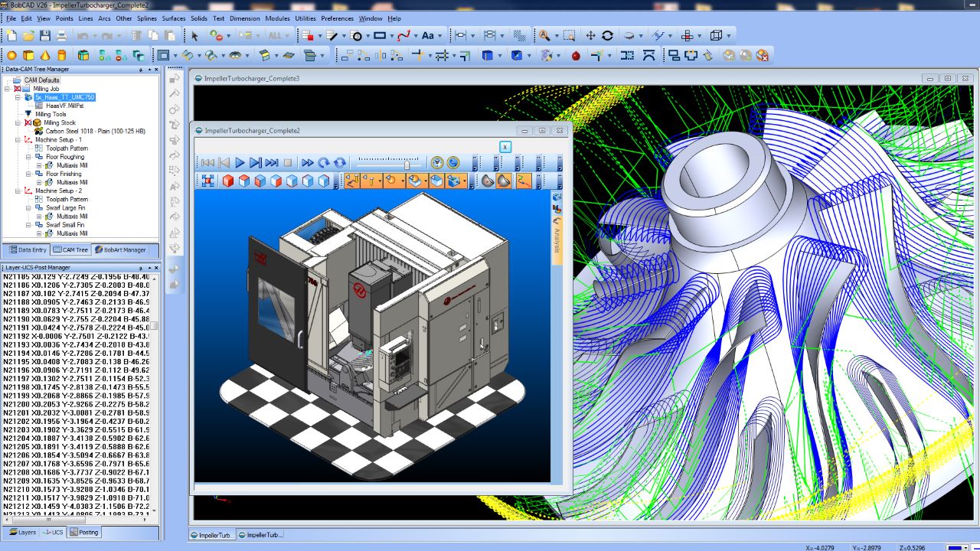Click the zoom-to-fit view icon in simulation toolbar
The width and height of the screenshot is (980, 551).
tap(207, 181)
